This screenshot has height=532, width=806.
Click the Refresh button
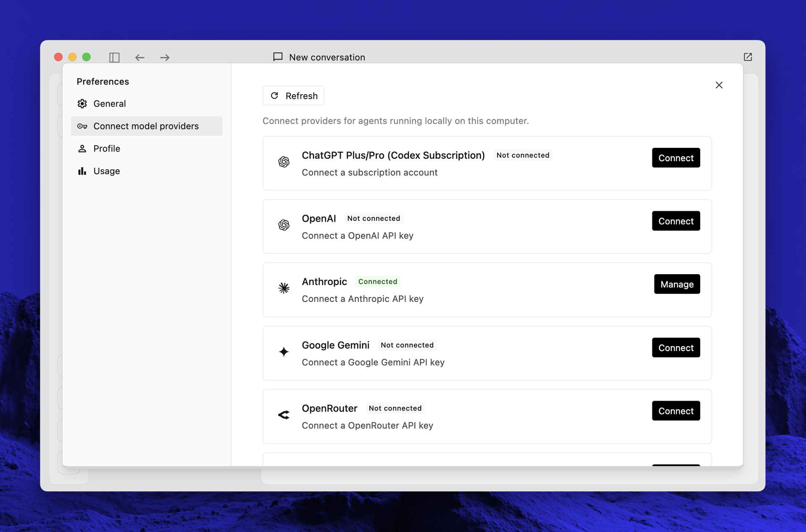tap(293, 96)
